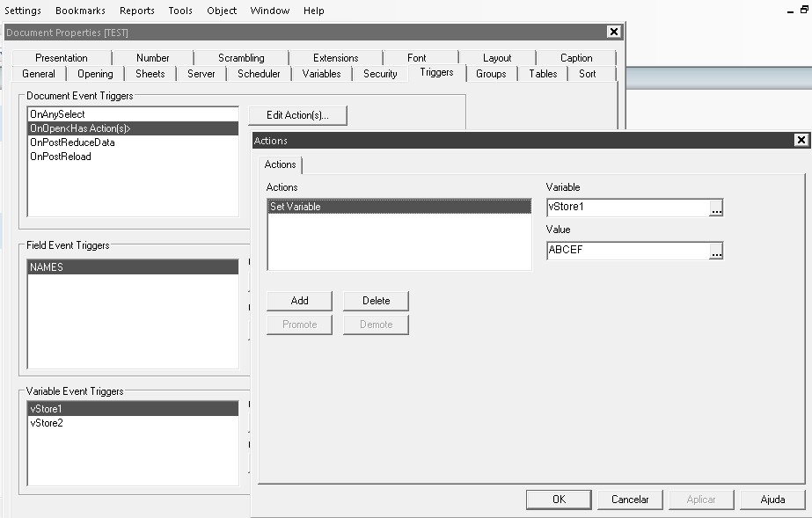This screenshot has height=518, width=812.
Task: Switch to the Font tab
Action: (417, 58)
